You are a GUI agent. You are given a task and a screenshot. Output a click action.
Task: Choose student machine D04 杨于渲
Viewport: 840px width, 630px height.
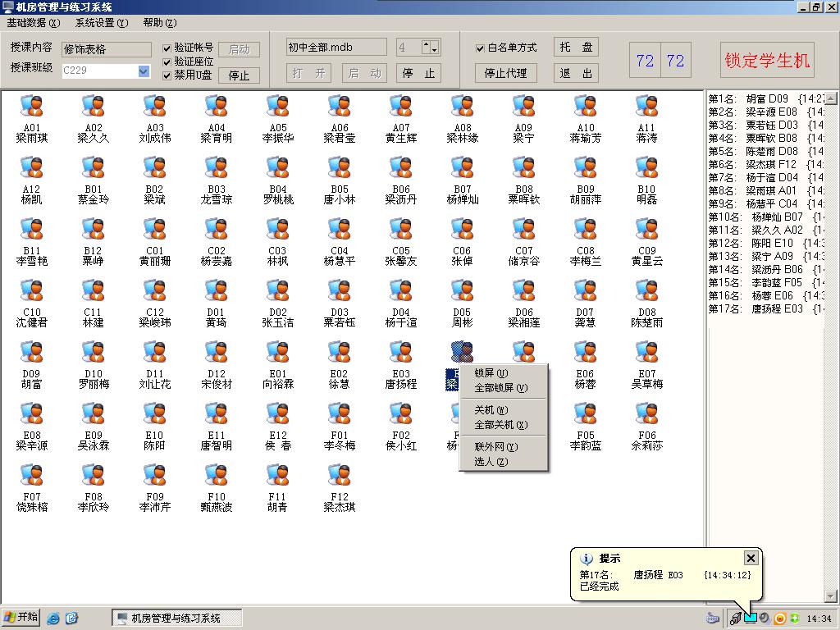tap(400, 291)
